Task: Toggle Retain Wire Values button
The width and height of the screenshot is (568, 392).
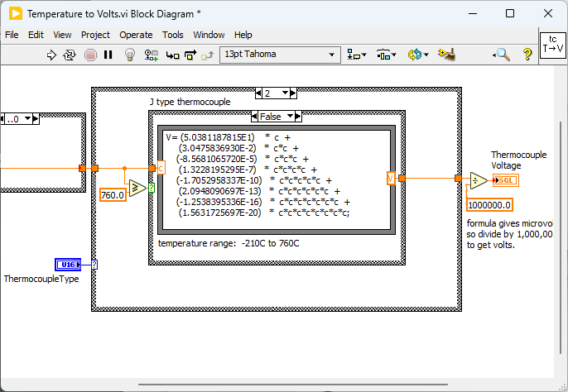Action: coord(151,55)
